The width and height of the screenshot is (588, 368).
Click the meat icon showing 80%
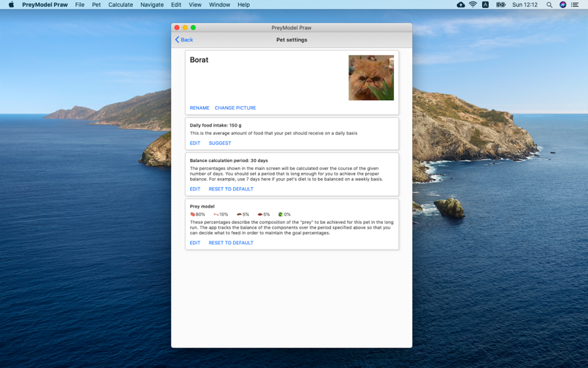click(193, 215)
